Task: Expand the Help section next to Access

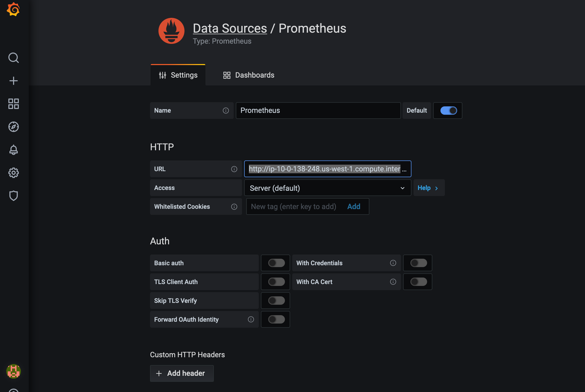Action: pyautogui.click(x=428, y=188)
